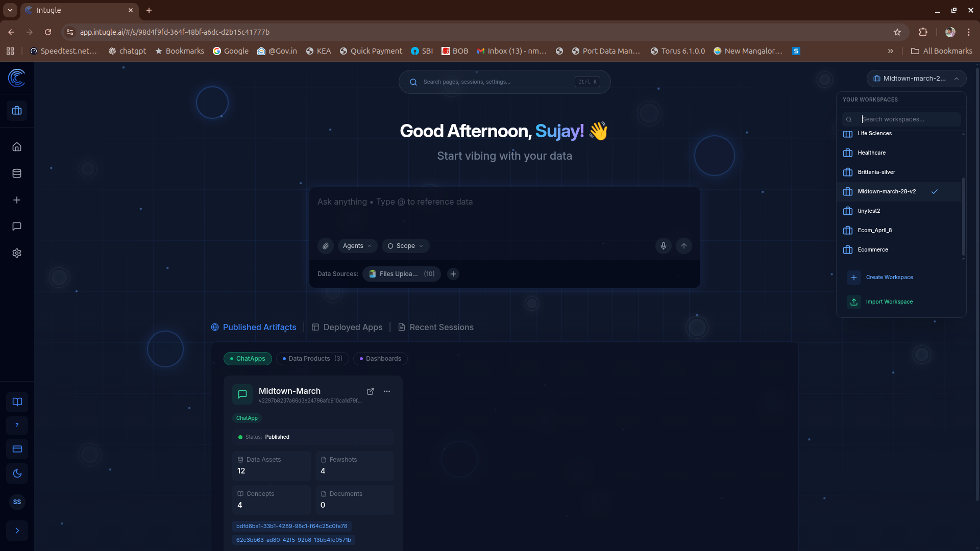The height and width of the screenshot is (551, 980).
Task: Open Midtown-March in new window icon
Action: [x=371, y=391]
